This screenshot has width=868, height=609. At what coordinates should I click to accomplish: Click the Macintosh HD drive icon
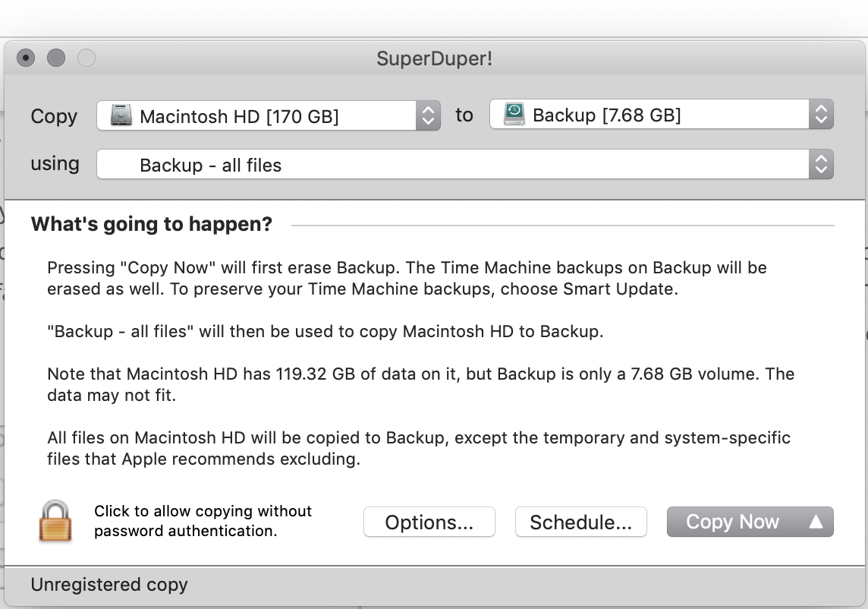click(x=121, y=115)
